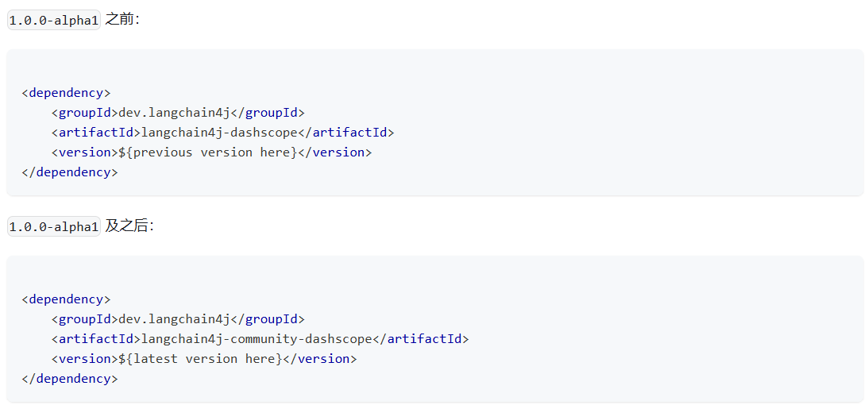Click the closing groupId tag in the first code block
Viewport: 868px width, 405px height.
tap(267, 113)
